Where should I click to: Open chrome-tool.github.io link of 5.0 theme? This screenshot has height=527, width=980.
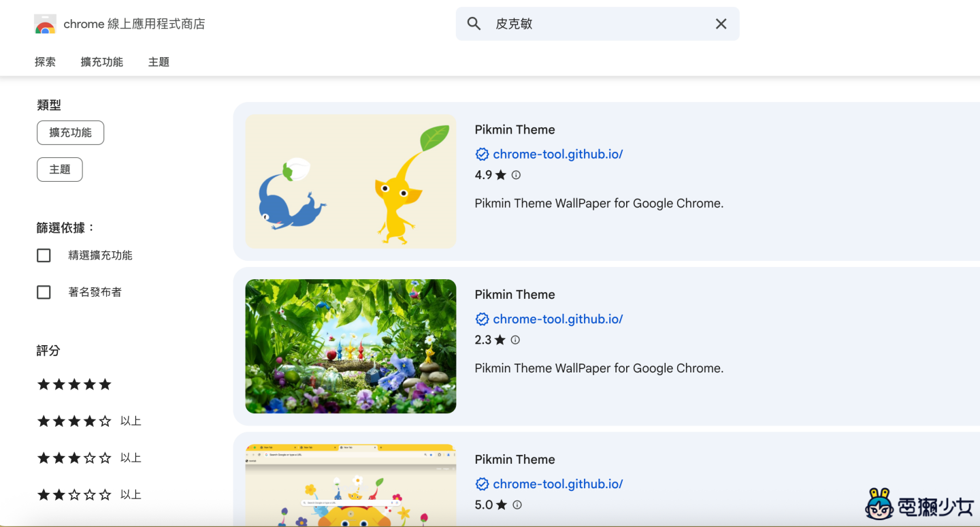coord(558,484)
